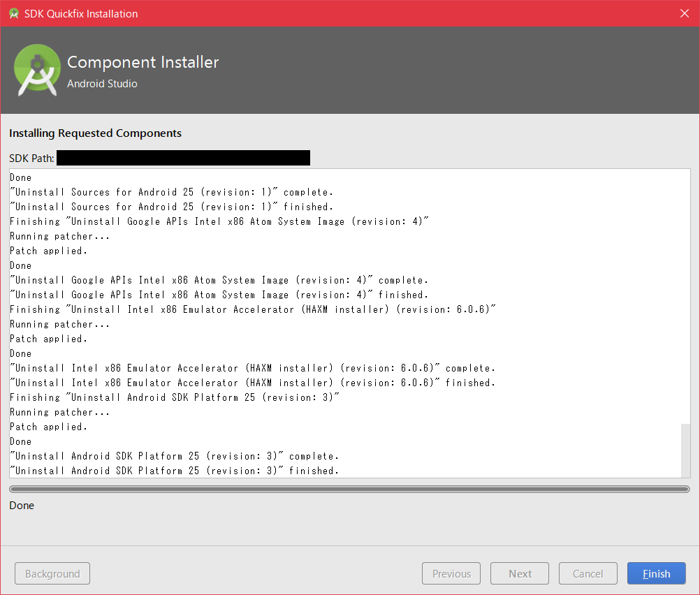This screenshot has width=700, height=595.
Task: Click the Finish button
Action: click(656, 573)
